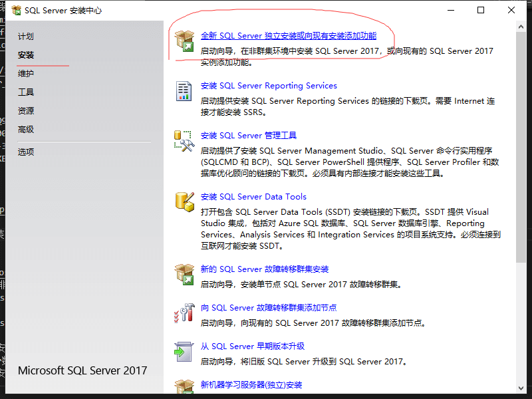Open 安装 SQL Server Reporting Services link
Screen dimensions: 532x399
coord(269,86)
